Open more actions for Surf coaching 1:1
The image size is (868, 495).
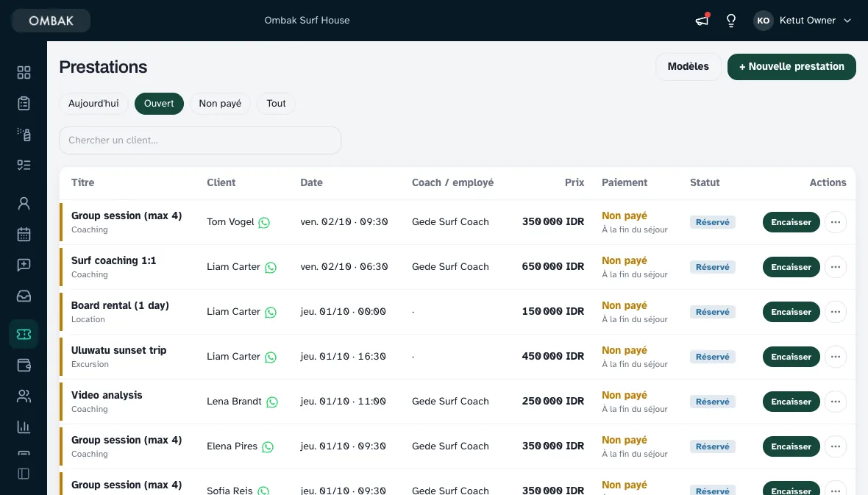coord(836,267)
